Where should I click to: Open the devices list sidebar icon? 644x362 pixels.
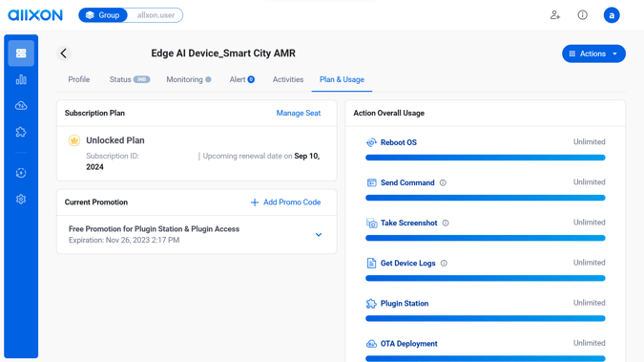tap(21, 53)
